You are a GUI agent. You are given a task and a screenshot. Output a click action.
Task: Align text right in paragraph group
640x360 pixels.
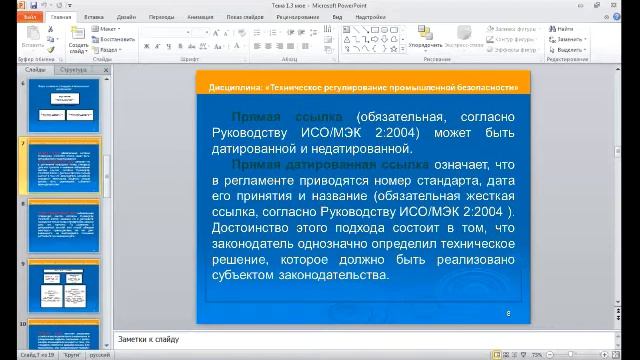[x=279, y=46]
